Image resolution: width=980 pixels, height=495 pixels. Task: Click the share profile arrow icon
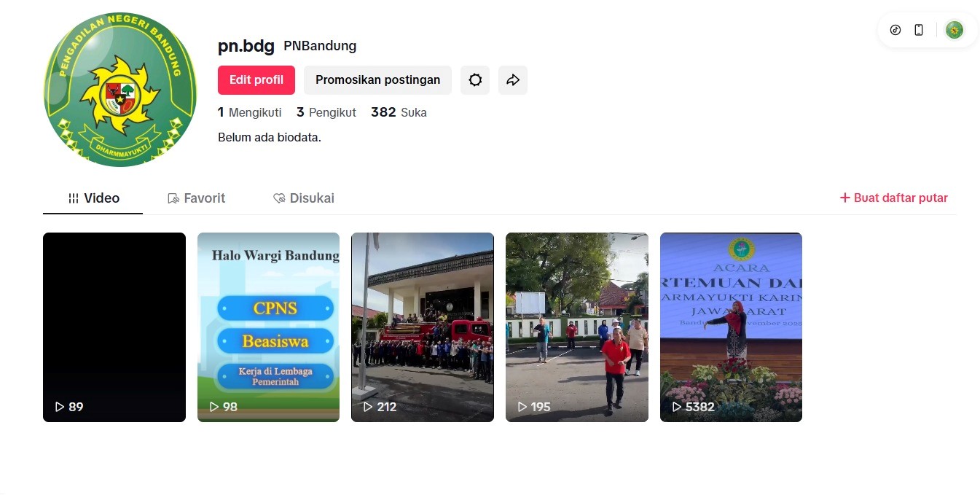click(x=513, y=80)
